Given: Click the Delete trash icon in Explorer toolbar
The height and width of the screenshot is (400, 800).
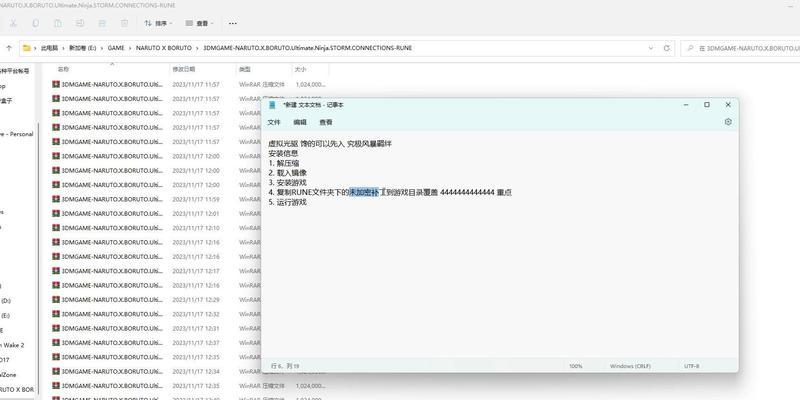Looking at the screenshot, I should coord(124,23).
